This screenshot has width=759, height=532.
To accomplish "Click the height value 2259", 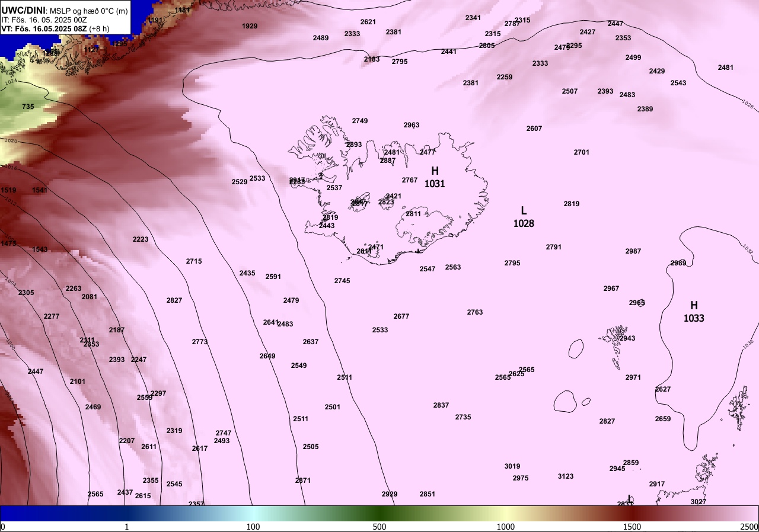I will point(505,77).
